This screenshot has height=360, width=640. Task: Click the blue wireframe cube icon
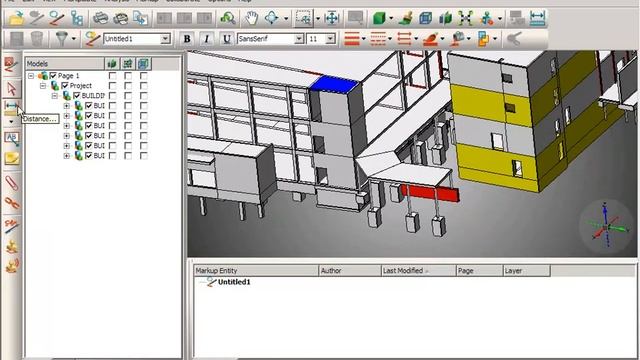(425, 18)
